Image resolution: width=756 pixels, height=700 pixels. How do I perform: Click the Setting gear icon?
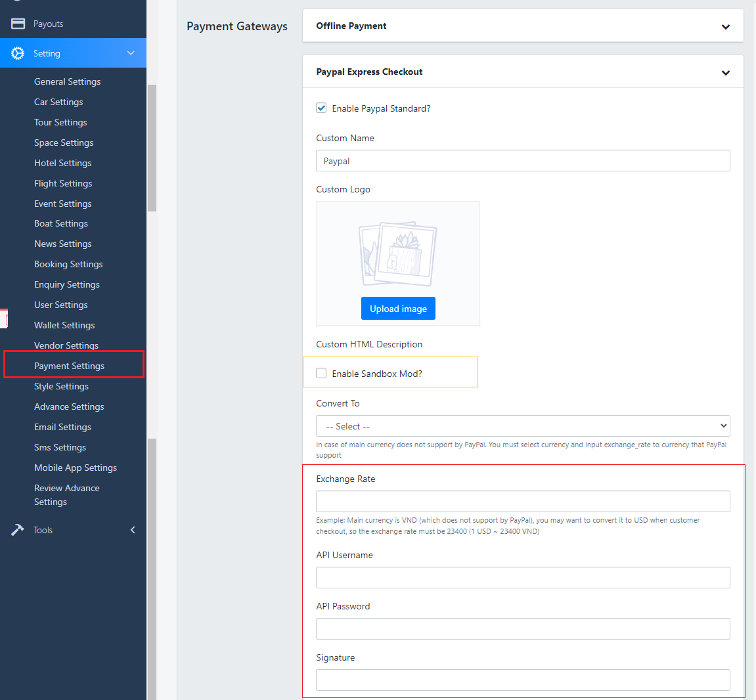click(x=18, y=53)
